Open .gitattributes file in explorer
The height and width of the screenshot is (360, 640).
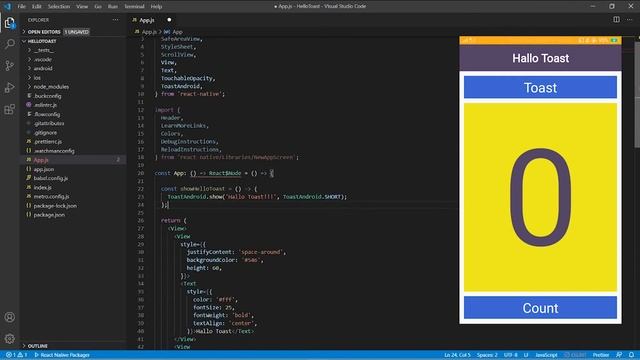point(49,123)
